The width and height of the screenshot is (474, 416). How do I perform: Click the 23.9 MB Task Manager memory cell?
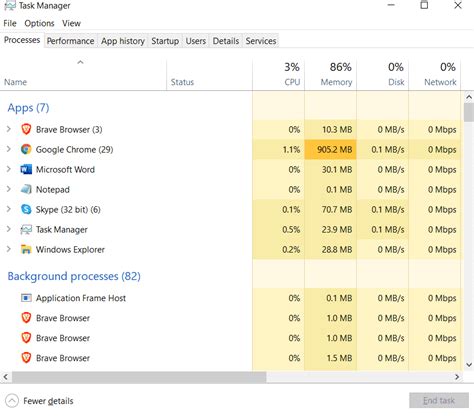point(330,230)
